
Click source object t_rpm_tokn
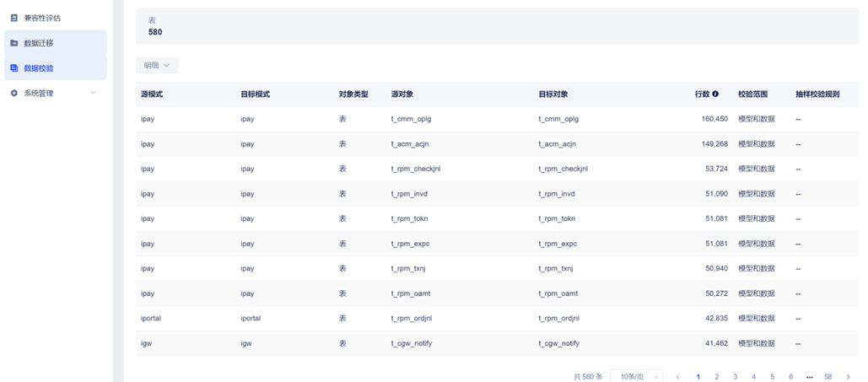tap(409, 218)
